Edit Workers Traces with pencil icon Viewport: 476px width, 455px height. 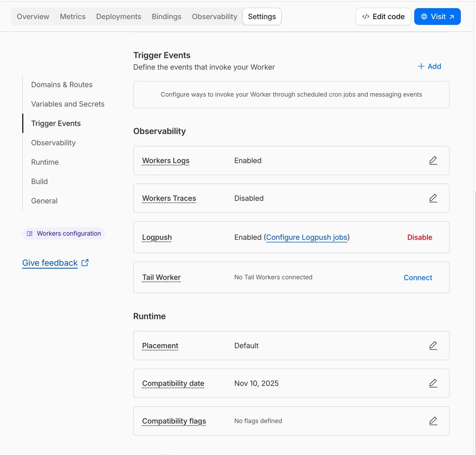click(x=433, y=198)
